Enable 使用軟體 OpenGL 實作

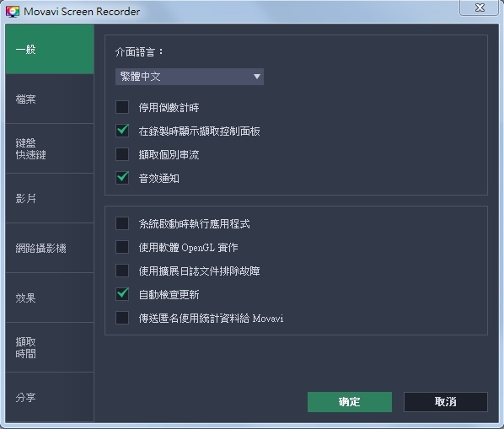coord(122,247)
